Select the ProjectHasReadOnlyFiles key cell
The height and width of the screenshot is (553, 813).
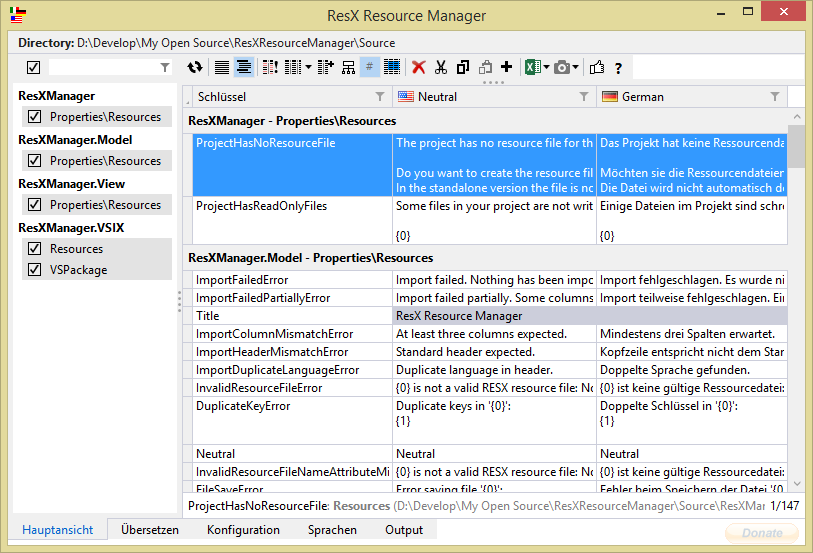(x=292, y=220)
